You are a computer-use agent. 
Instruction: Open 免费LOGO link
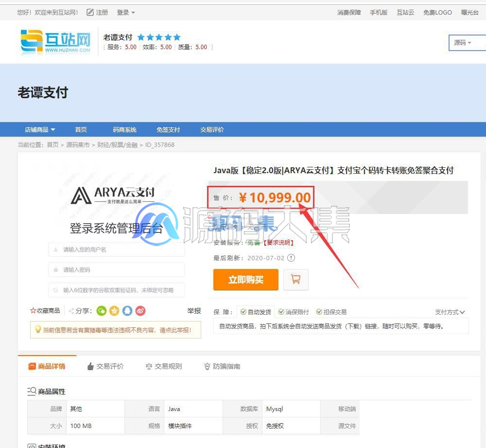437,13
